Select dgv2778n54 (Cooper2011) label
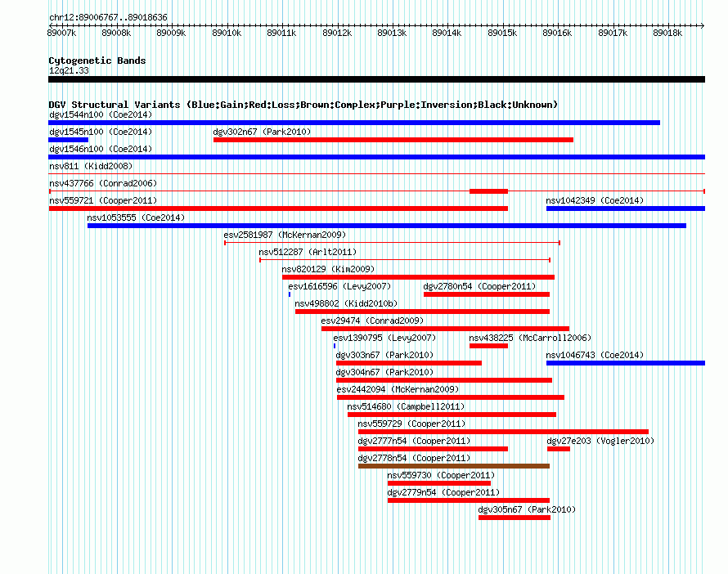The image size is (728, 574). [x=414, y=458]
